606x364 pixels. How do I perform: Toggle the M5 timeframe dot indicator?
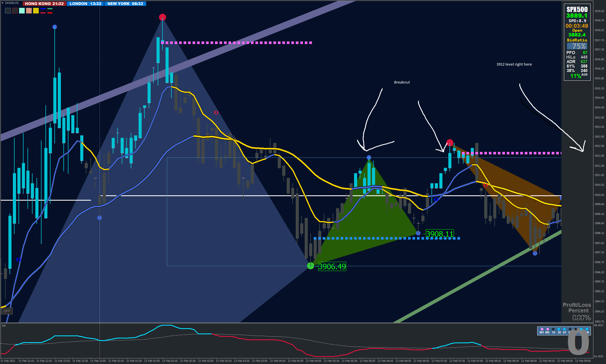pos(547,329)
